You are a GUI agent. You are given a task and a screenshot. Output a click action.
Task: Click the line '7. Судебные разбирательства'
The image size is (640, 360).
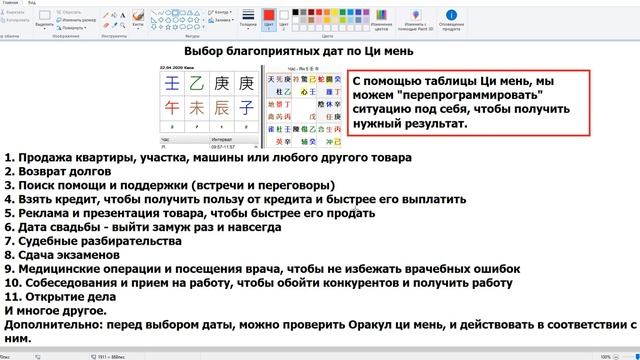pos(93,241)
